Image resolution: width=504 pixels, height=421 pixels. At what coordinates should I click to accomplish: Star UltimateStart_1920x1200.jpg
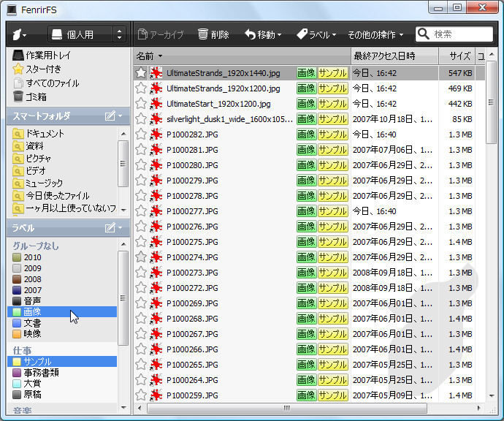pos(141,104)
